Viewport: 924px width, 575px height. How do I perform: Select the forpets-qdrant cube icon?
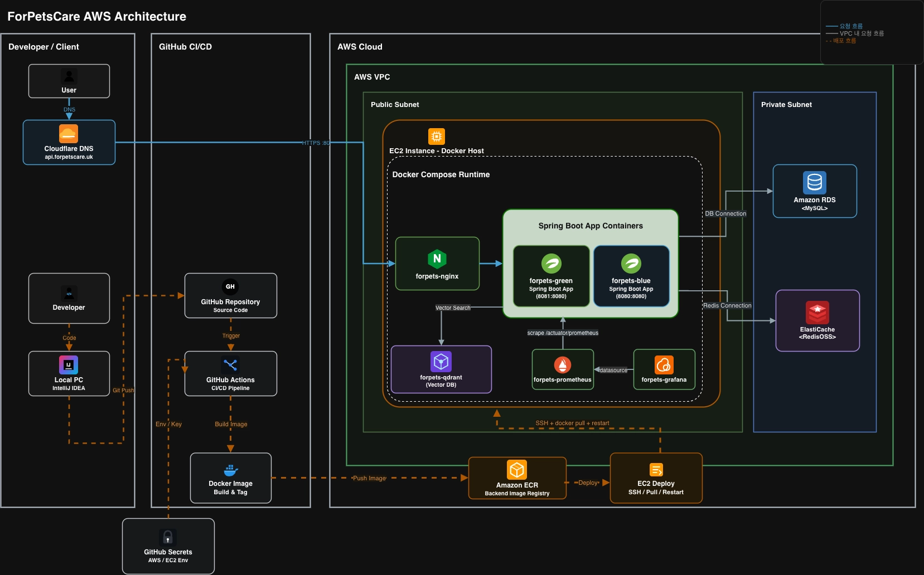[x=441, y=362]
